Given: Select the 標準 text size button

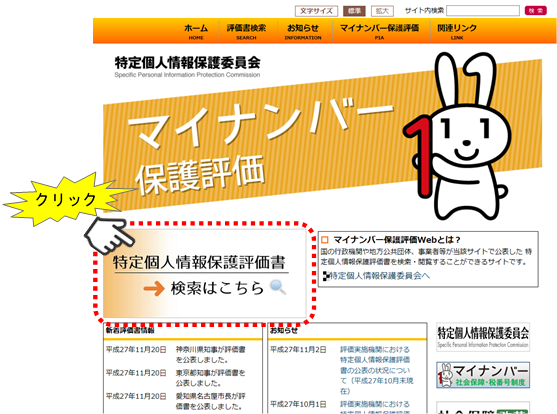Looking at the screenshot, I should (354, 11).
